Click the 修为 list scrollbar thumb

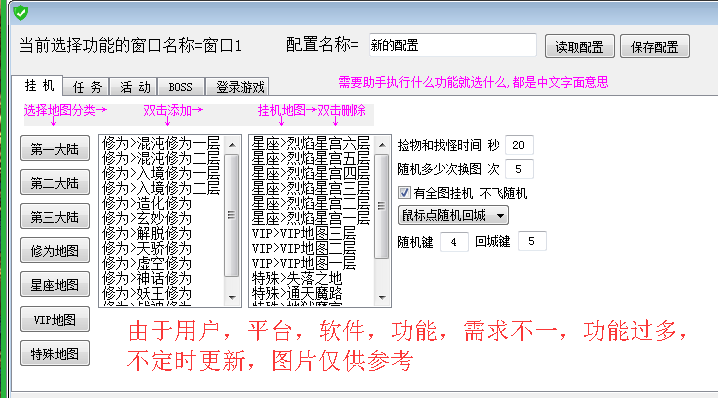click(x=232, y=215)
